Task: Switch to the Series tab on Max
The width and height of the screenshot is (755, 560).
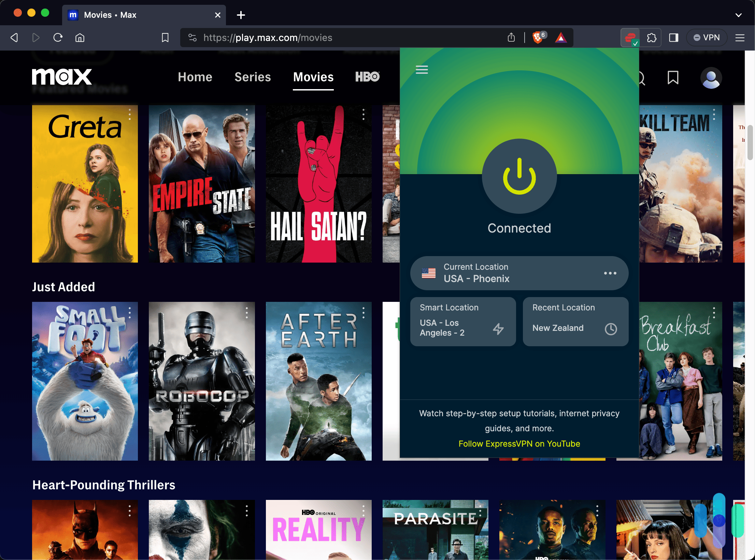Action: click(x=253, y=77)
